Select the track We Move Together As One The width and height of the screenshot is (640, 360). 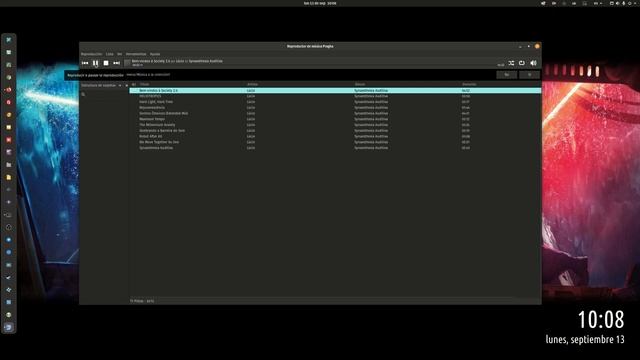pos(159,142)
